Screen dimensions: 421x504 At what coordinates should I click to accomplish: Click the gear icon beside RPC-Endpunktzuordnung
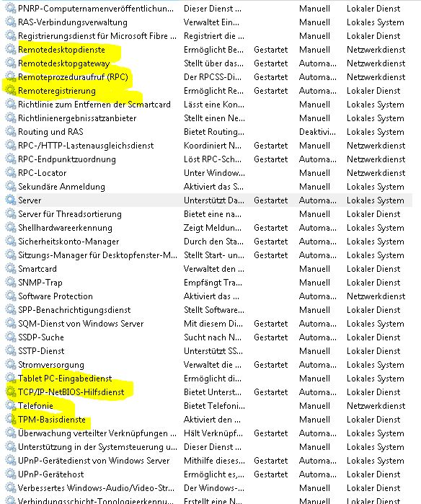10,159
